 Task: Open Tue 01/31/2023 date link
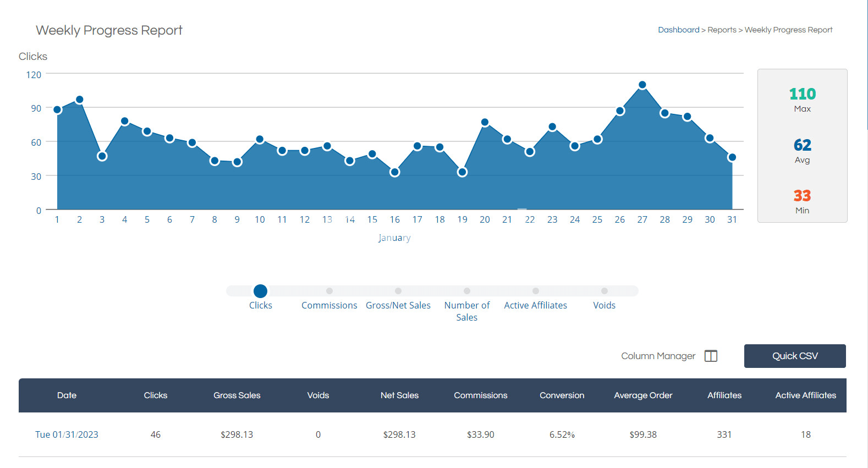67,434
